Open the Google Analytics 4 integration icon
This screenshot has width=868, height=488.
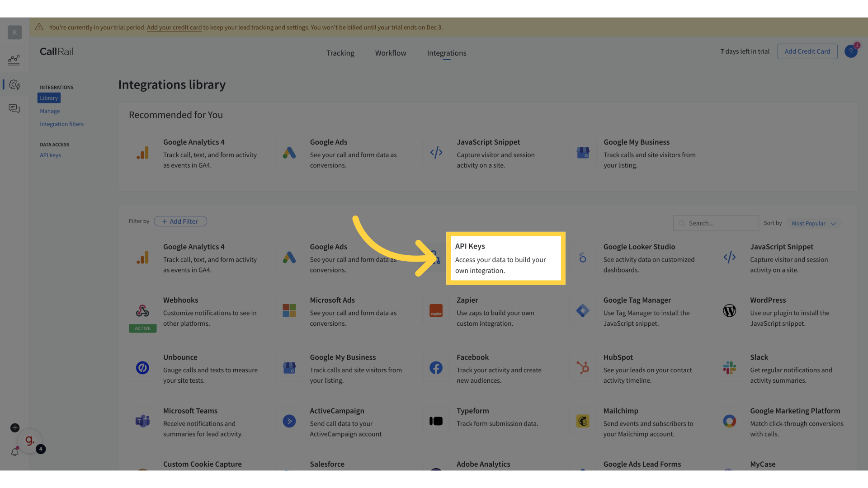coord(142,257)
